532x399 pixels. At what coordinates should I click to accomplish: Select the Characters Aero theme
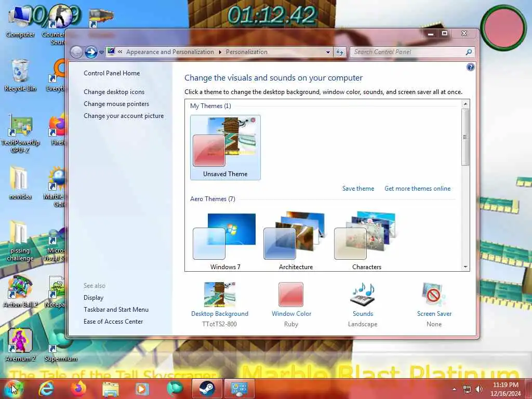(366, 240)
